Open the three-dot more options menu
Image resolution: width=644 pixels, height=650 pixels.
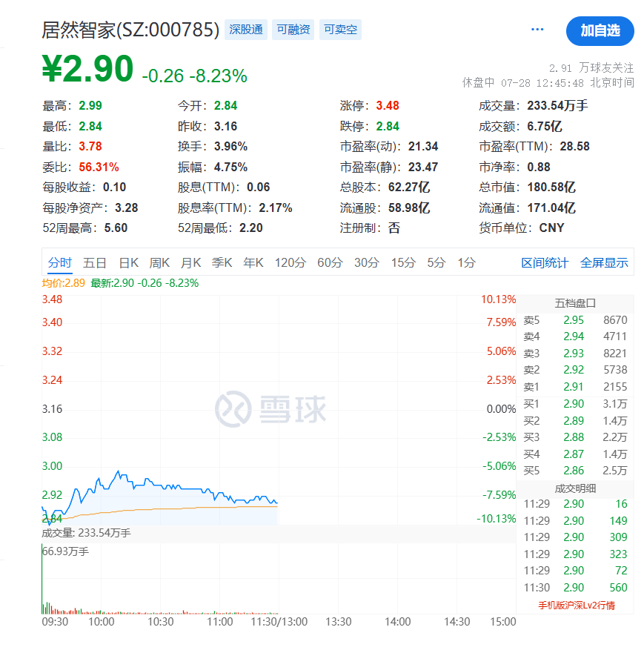[x=537, y=30]
